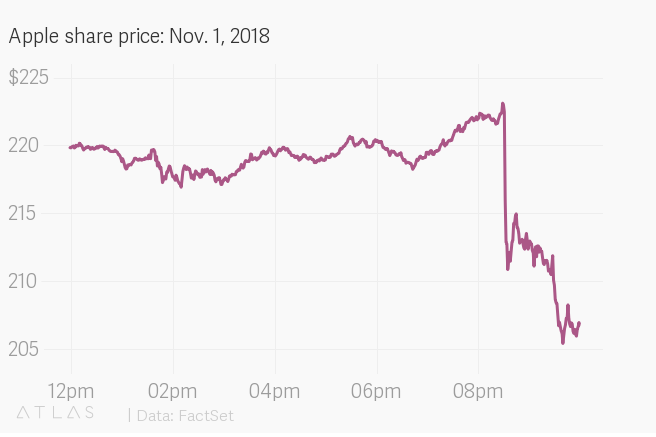Viewport: 656px width, 437px height.
Task: Click the 215 y-axis label
Action: coord(23,213)
